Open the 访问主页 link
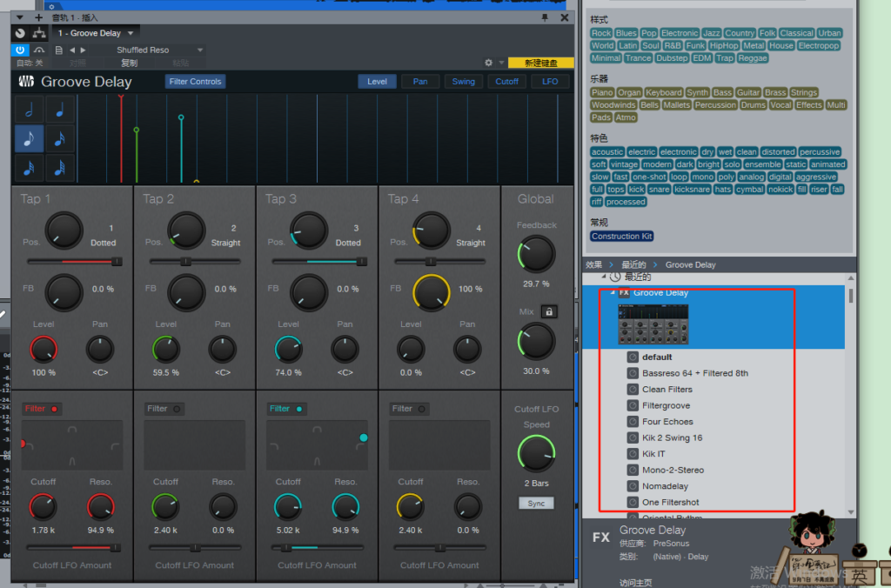The width and height of the screenshot is (891, 588). point(635,582)
